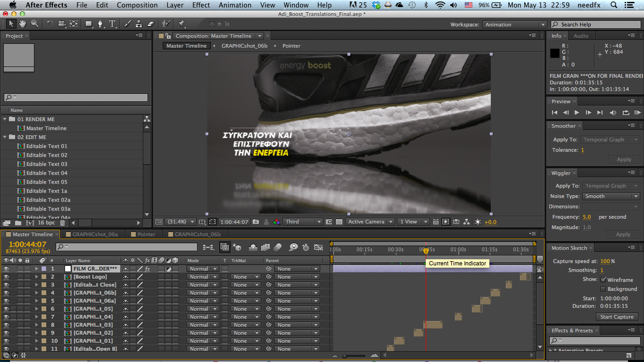644x362 pixels.
Task: Toggle visibility of layer 8 GRAPHICshot_03
Action: [6, 325]
